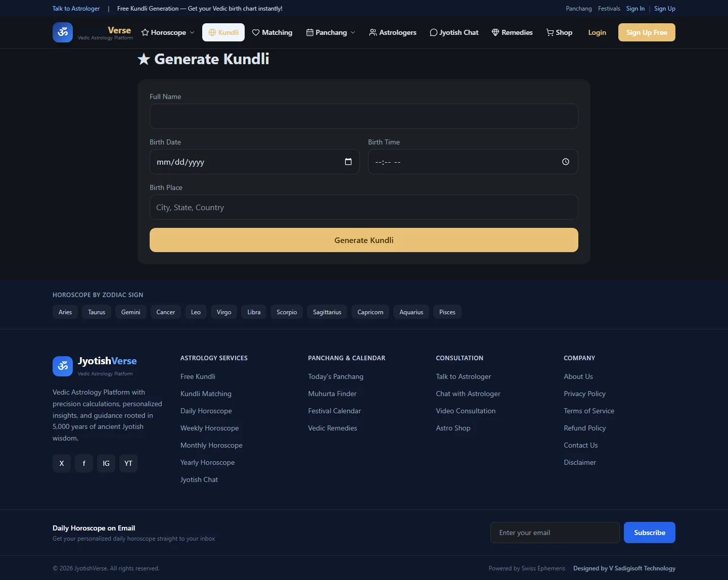This screenshot has width=728, height=580.
Task: Click the Sign Up Free button
Action: point(647,32)
